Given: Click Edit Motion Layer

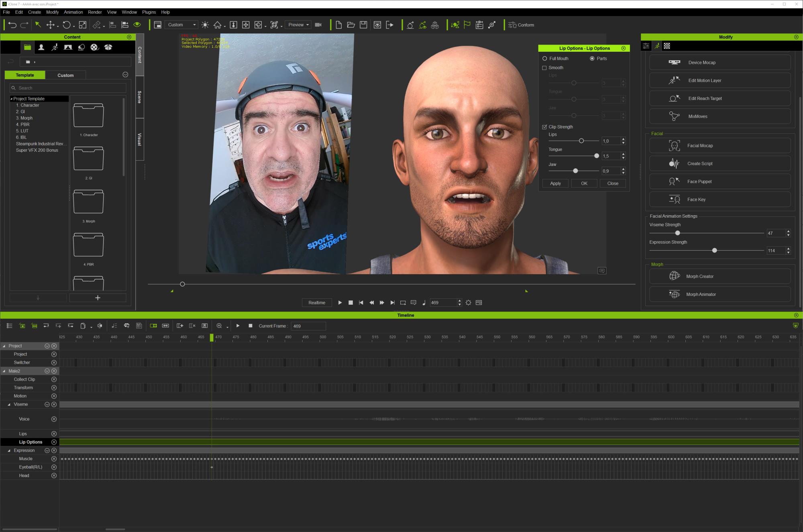Looking at the screenshot, I should (x=720, y=80).
